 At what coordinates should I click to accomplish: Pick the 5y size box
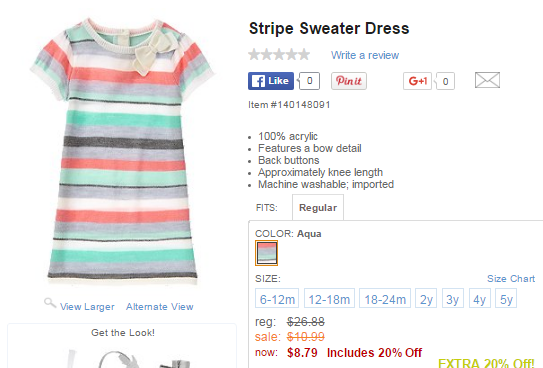(x=506, y=298)
